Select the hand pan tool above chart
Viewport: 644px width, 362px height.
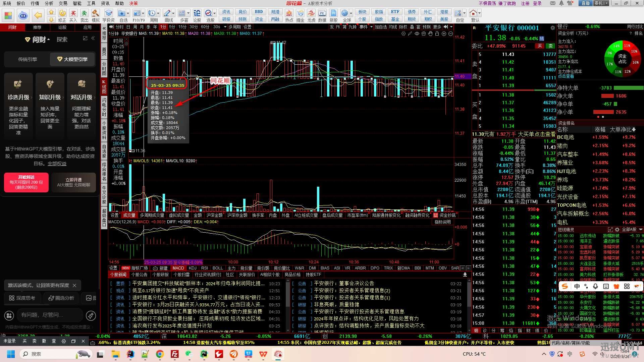430,34
